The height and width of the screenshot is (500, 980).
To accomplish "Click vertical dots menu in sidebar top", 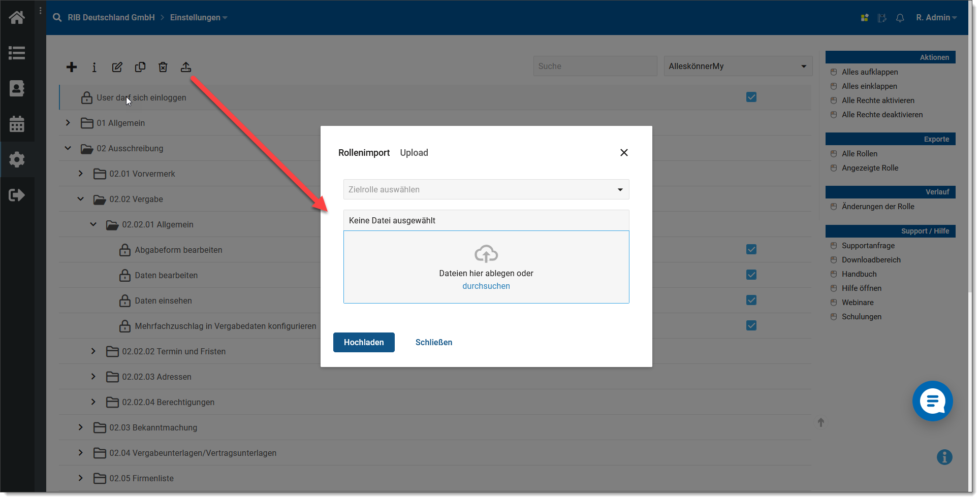I will [41, 10].
